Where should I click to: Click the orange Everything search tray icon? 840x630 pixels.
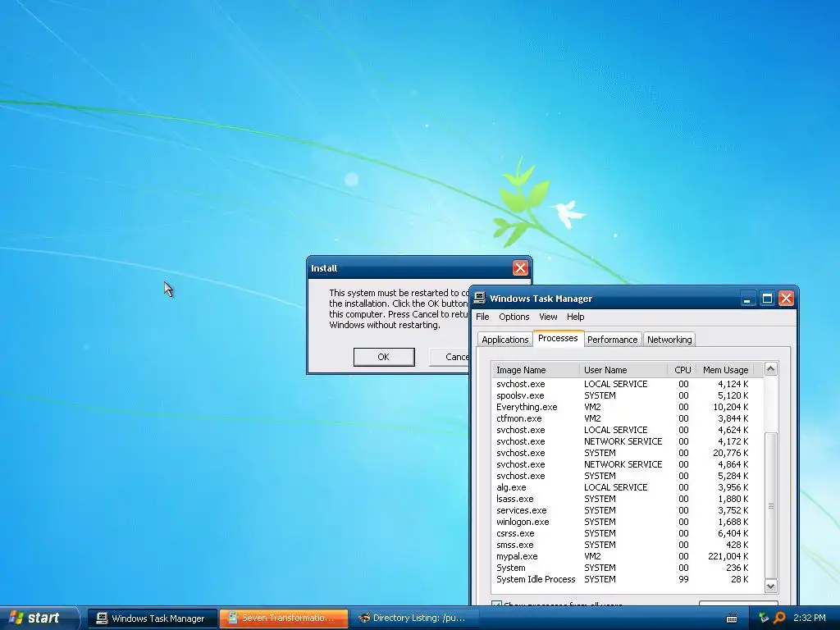(779, 618)
